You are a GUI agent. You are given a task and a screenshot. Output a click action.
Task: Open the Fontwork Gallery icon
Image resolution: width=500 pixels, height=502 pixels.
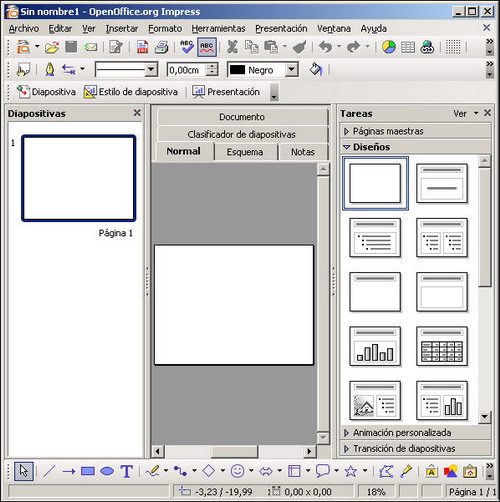[x=431, y=471]
